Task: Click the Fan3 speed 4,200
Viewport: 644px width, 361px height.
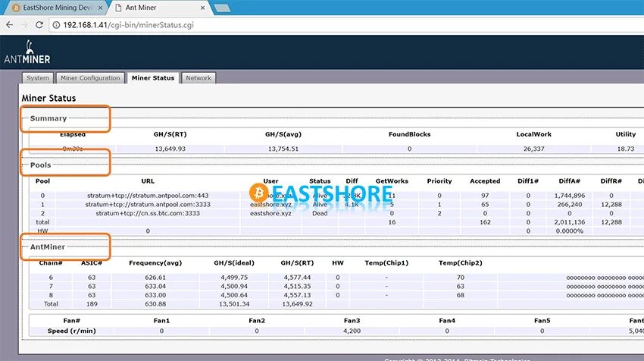Action: coord(352,331)
